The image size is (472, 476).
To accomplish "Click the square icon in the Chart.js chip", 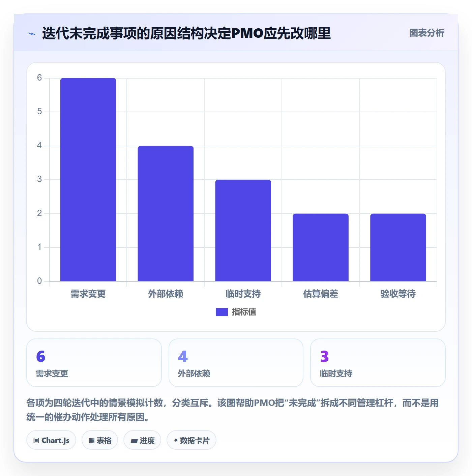I will coord(36,441).
